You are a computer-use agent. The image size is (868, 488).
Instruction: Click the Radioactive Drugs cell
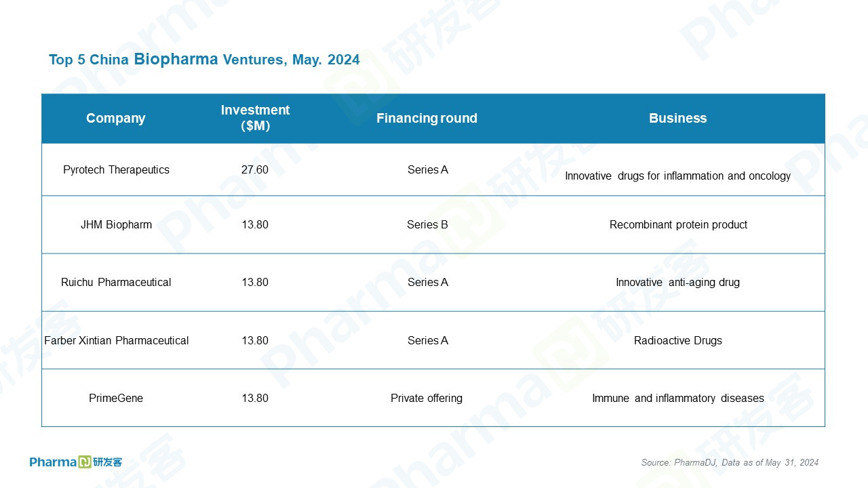pos(678,340)
